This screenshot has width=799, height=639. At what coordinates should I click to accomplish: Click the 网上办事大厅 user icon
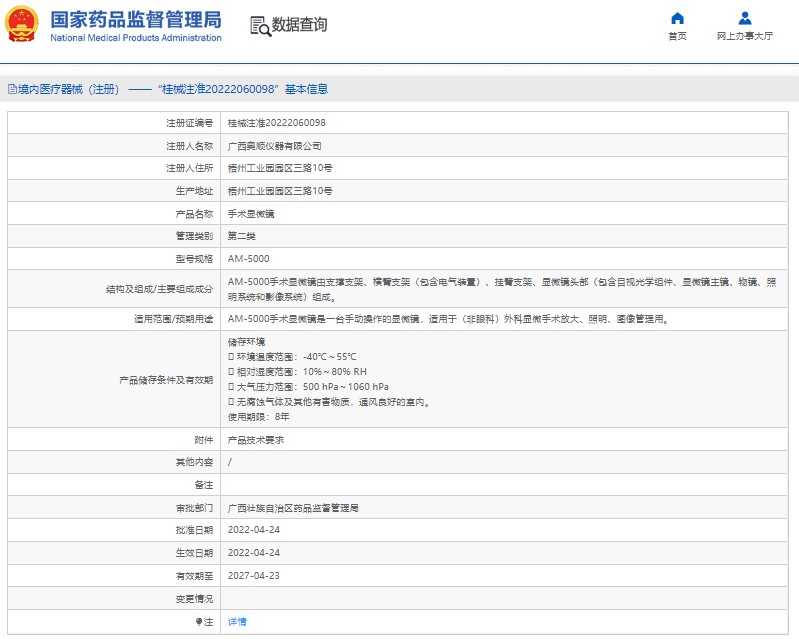744,18
